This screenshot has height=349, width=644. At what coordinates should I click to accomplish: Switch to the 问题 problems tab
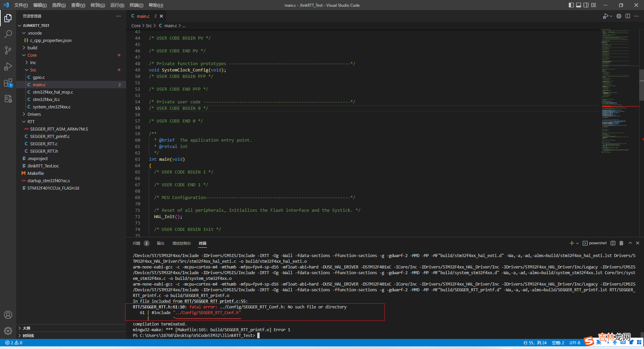coord(141,243)
